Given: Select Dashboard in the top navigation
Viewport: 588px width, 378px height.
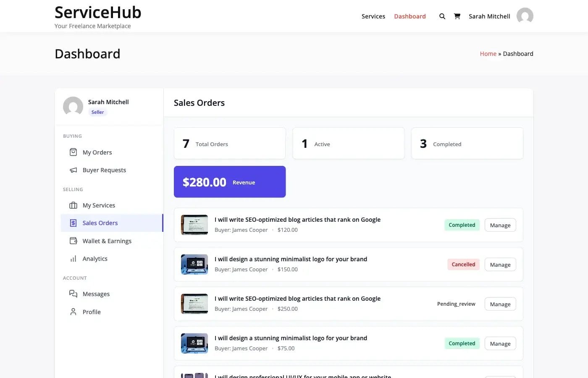Looking at the screenshot, I should pyautogui.click(x=409, y=16).
